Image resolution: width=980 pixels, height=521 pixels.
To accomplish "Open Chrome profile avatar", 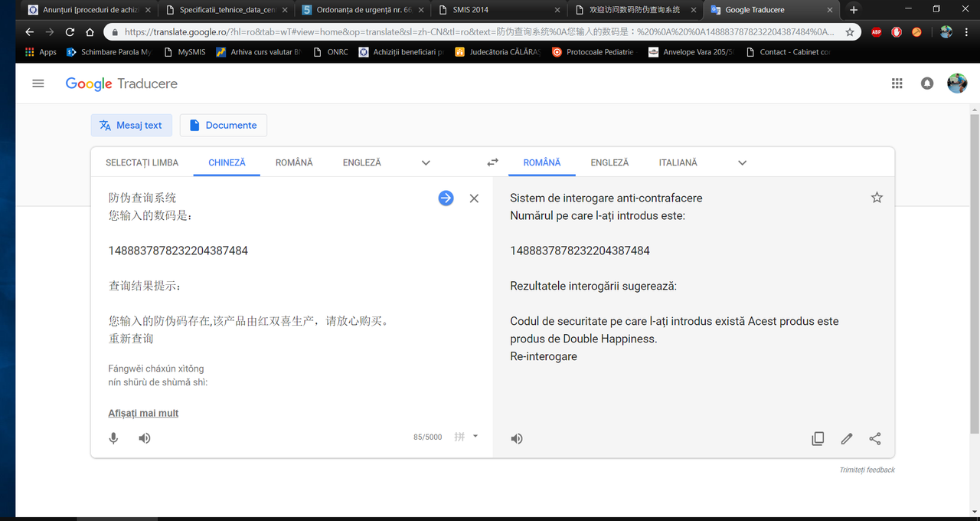I will pos(946,32).
